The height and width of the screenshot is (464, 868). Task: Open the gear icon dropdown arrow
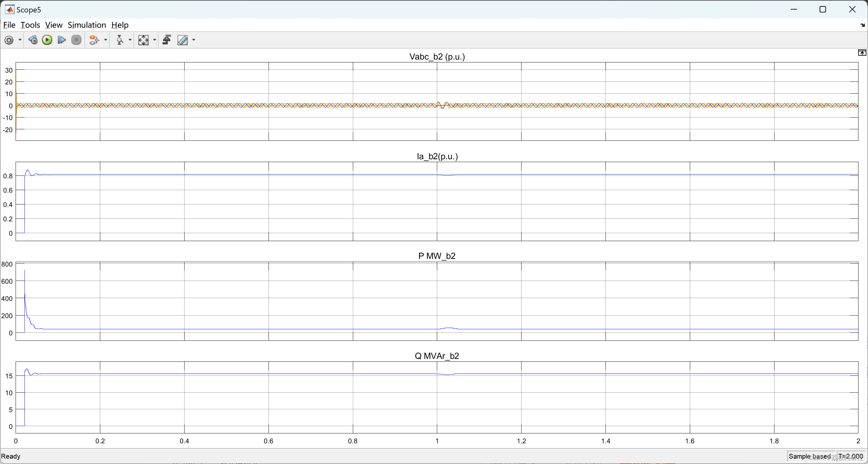pyautogui.click(x=19, y=40)
